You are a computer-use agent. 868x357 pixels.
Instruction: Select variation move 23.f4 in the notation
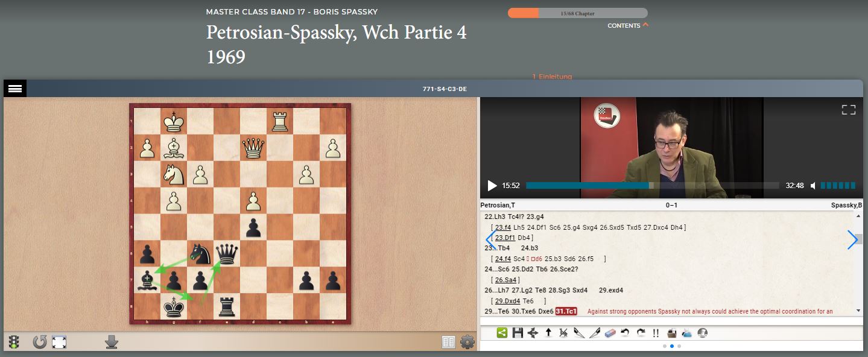point(503,227)
